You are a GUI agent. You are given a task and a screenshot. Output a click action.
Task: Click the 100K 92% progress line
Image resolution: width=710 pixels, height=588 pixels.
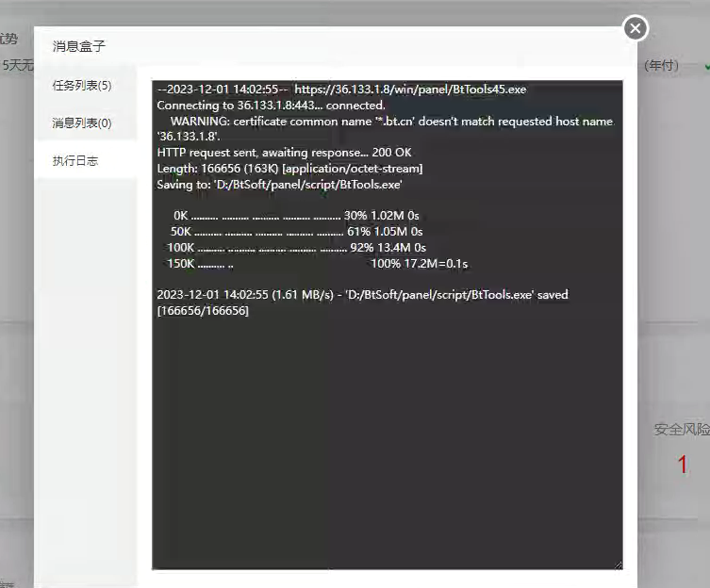tap(296, 248)
